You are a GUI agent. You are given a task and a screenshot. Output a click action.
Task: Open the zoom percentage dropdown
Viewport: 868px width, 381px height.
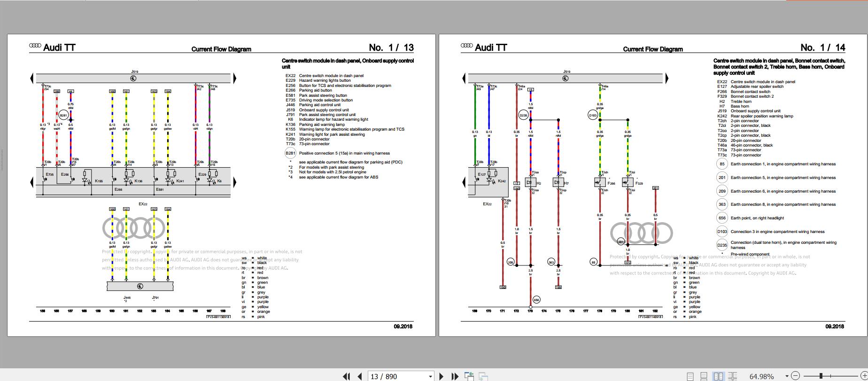coord(786,376)
